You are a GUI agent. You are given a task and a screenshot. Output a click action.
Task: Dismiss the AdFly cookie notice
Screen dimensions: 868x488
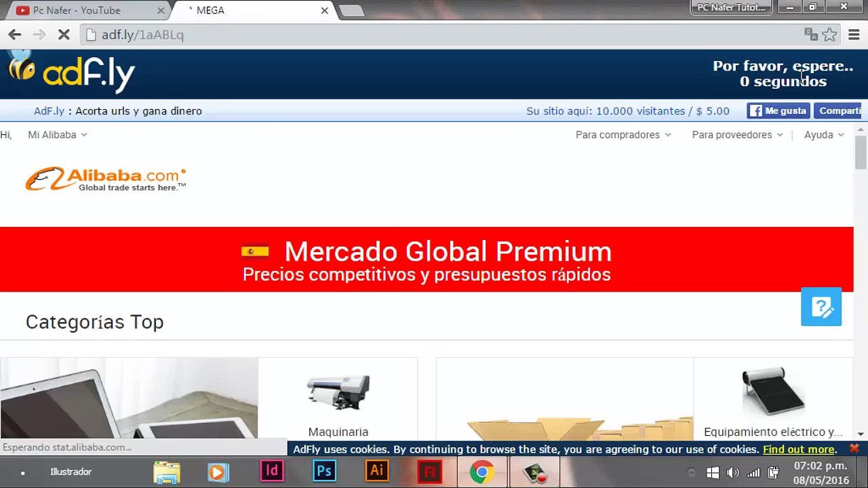[854, 449]
